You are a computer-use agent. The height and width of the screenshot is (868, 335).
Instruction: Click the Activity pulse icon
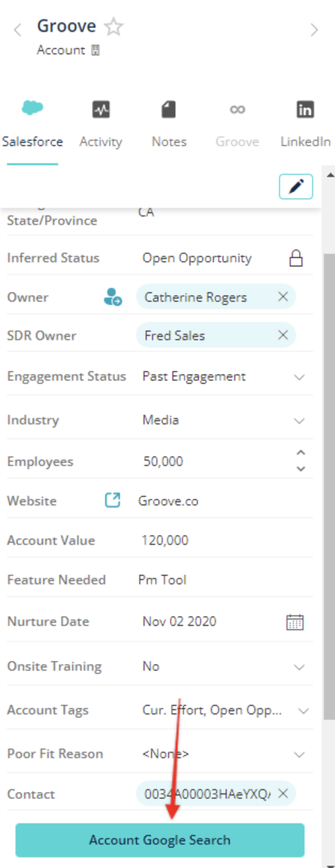101,110
